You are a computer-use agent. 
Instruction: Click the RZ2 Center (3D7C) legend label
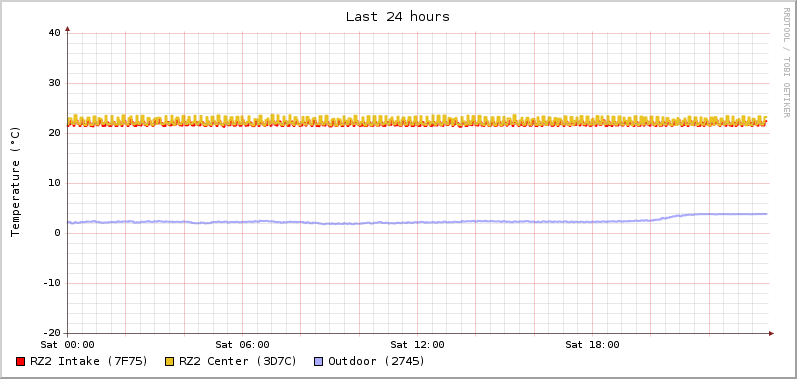tap(238, 361)
